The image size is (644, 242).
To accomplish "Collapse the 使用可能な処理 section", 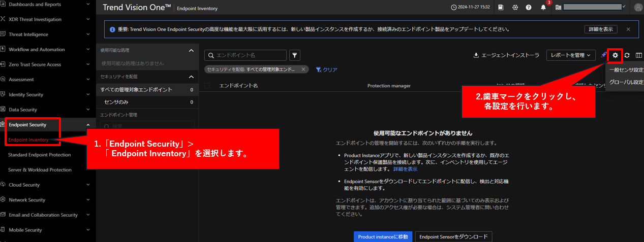I will click(x=191, y=51).
